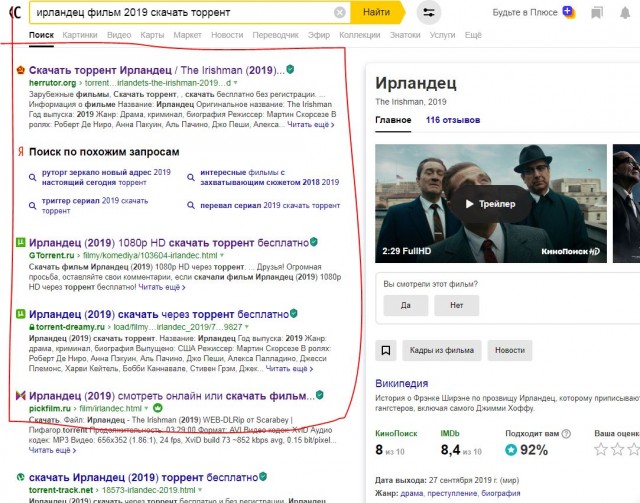Click the help icon beside 'Подходит вам'
640x503 pixels.
point(566,434)
